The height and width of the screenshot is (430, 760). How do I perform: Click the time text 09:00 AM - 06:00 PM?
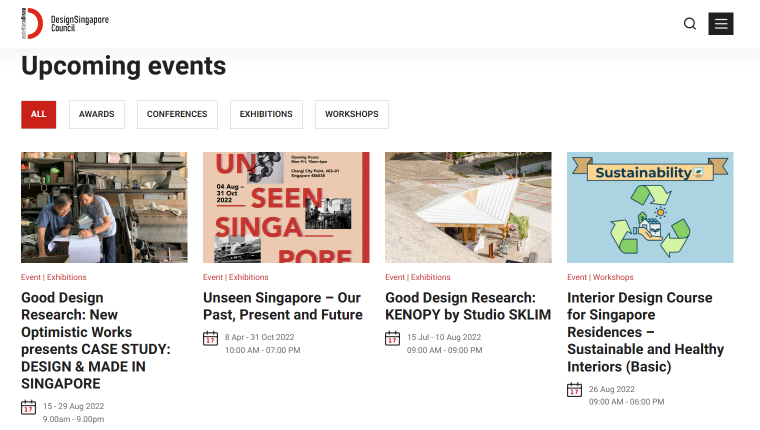pos(626,401)
